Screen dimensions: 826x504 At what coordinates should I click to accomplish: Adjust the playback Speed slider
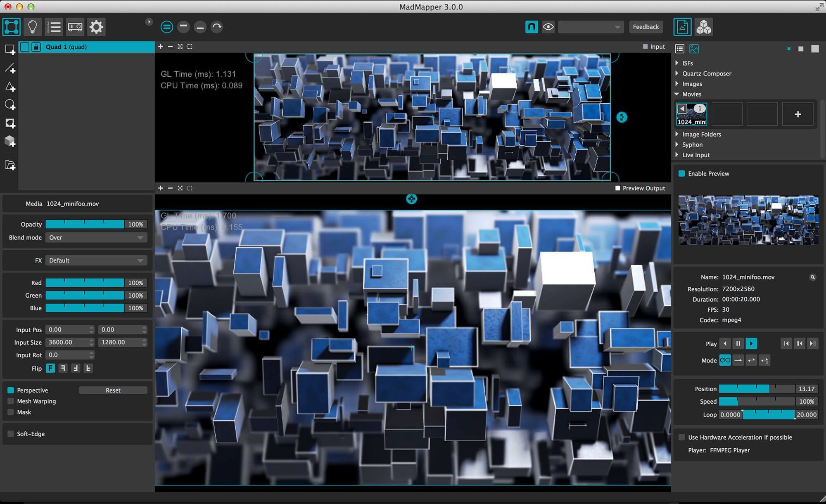click(757, 402)
